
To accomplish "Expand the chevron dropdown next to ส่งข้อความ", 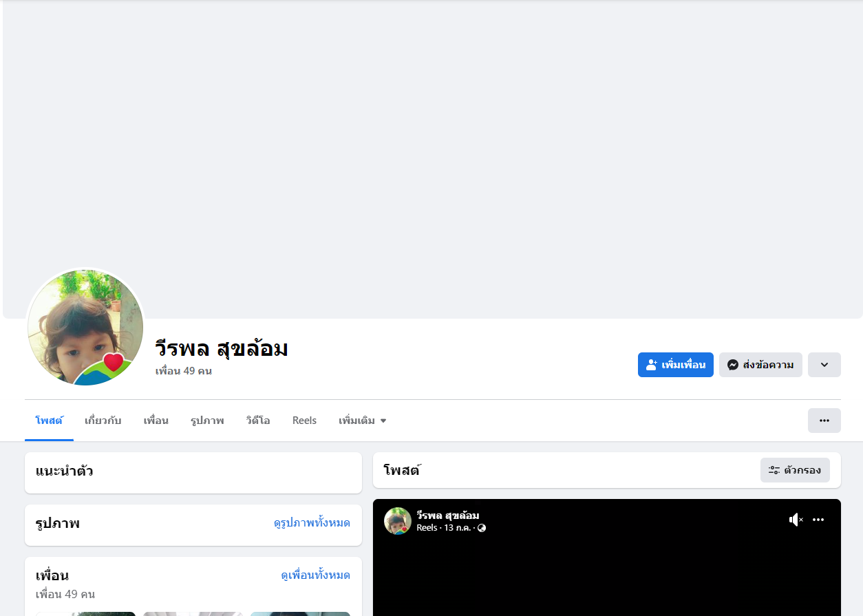I will 824,365.
